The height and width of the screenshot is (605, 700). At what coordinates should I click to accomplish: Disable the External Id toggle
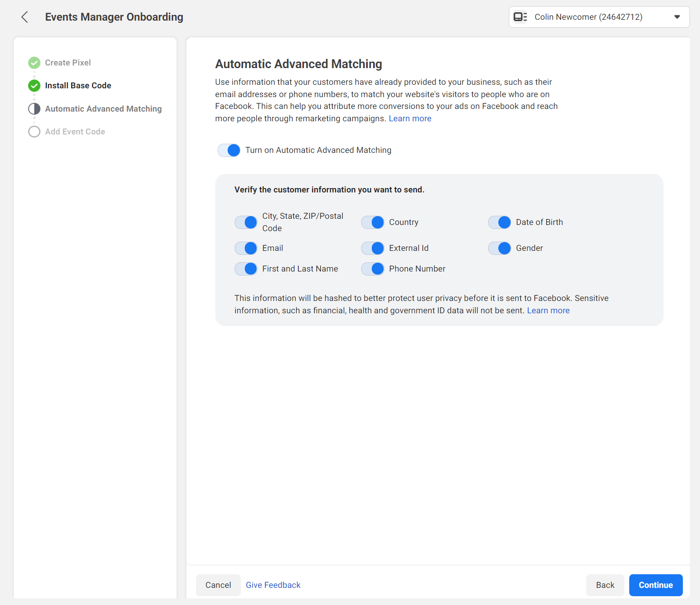click(373, 248)
